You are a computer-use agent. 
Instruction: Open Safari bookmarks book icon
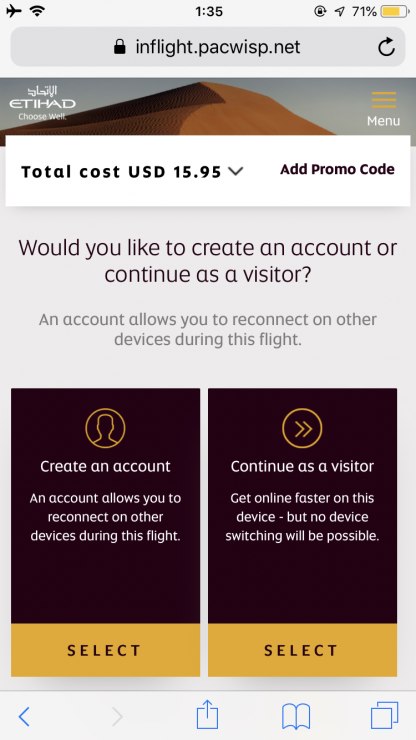[x=296, y=716]
